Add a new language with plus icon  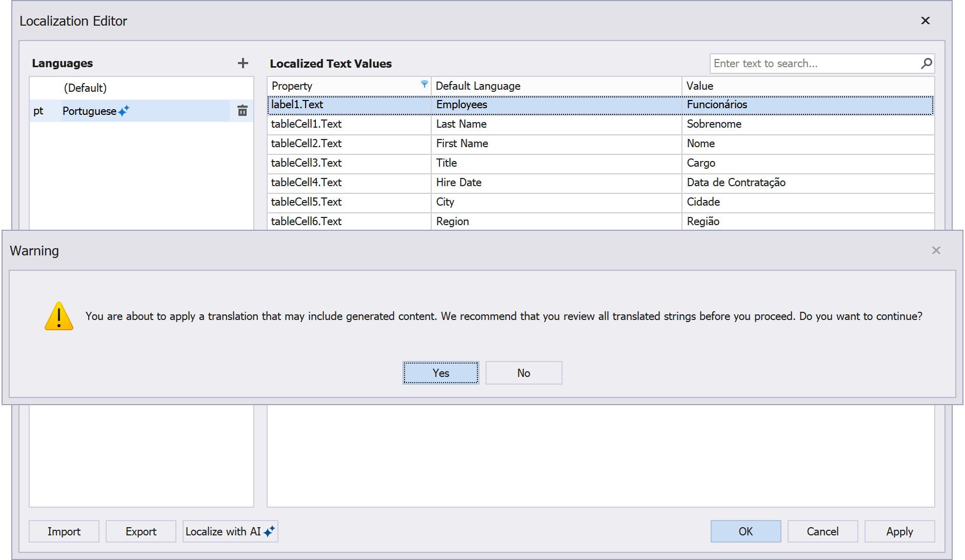[243, 63]
